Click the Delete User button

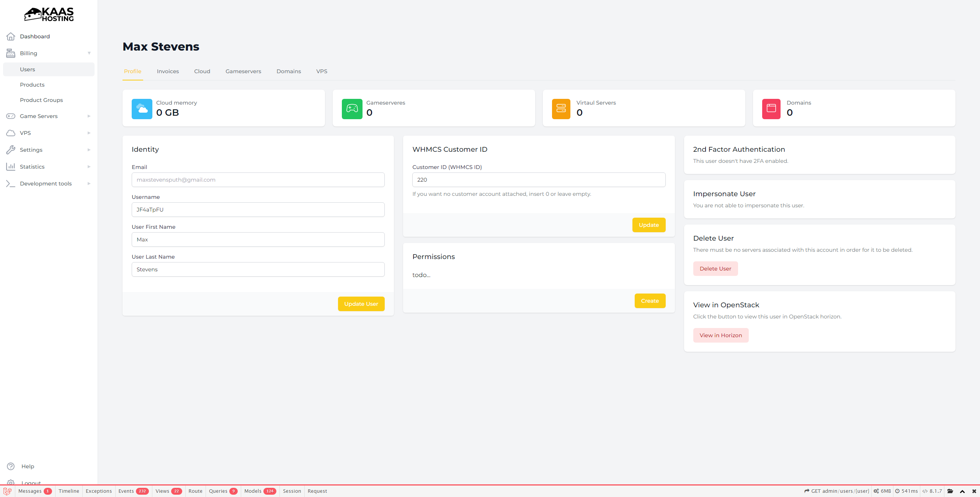pyautogui.click(x=715, y=269)
